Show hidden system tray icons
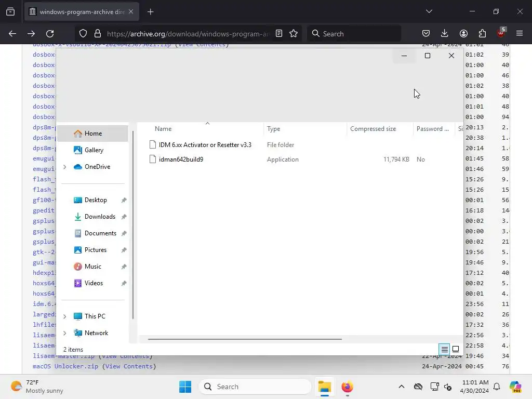The image size is (532, 399). pyautogui.click(x=402, y=387)
